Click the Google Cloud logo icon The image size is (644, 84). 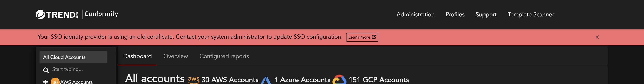pos(339,80)
